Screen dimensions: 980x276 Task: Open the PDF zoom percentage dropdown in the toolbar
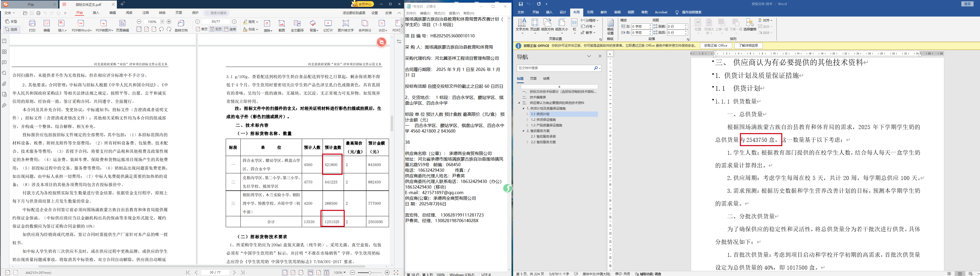point(162,22)
